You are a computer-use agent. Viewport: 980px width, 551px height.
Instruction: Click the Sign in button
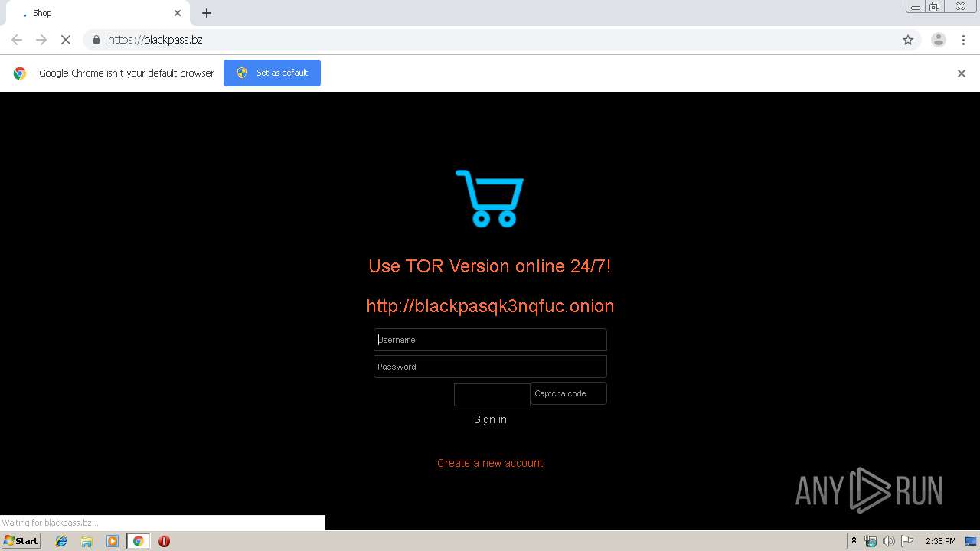[x=490, y=419]
